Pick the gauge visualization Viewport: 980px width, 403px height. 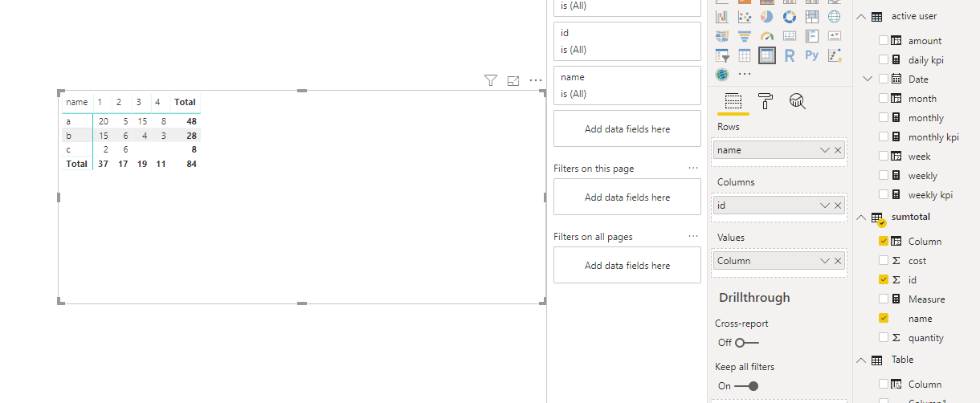pyautogui.click(x=767, y=35)
